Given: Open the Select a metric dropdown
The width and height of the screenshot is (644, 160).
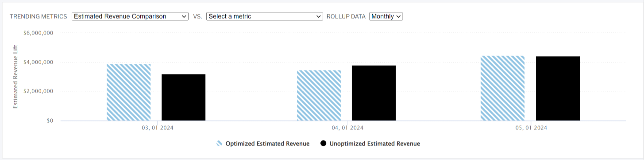Looking at the screenshot, I should 265,16.
